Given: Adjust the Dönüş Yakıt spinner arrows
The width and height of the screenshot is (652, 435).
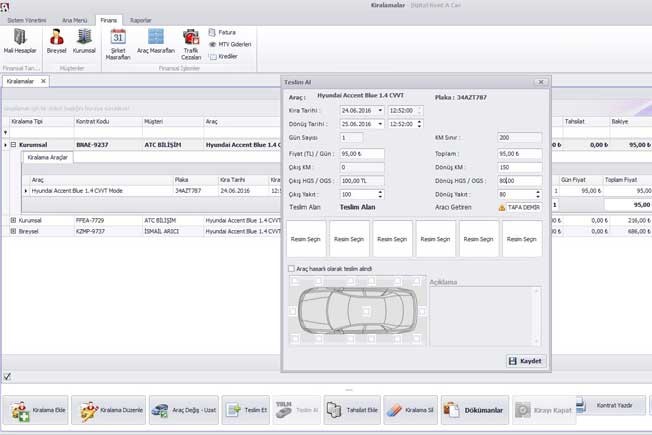Looking at the screenshot, I should point(538,194).
